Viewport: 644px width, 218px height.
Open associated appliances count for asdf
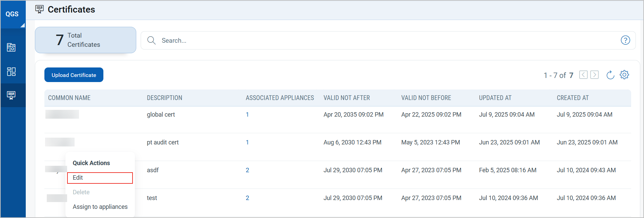tap(247, 170)
